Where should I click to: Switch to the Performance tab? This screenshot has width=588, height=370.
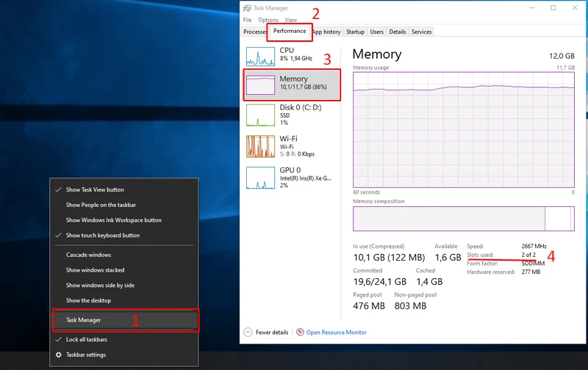(x=290, y=31)
